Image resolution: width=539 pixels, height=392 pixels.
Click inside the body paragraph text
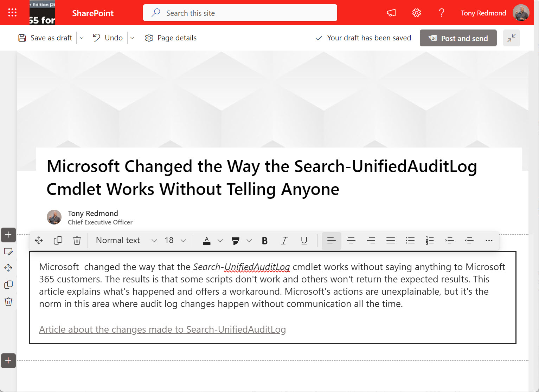pos(272,285)
